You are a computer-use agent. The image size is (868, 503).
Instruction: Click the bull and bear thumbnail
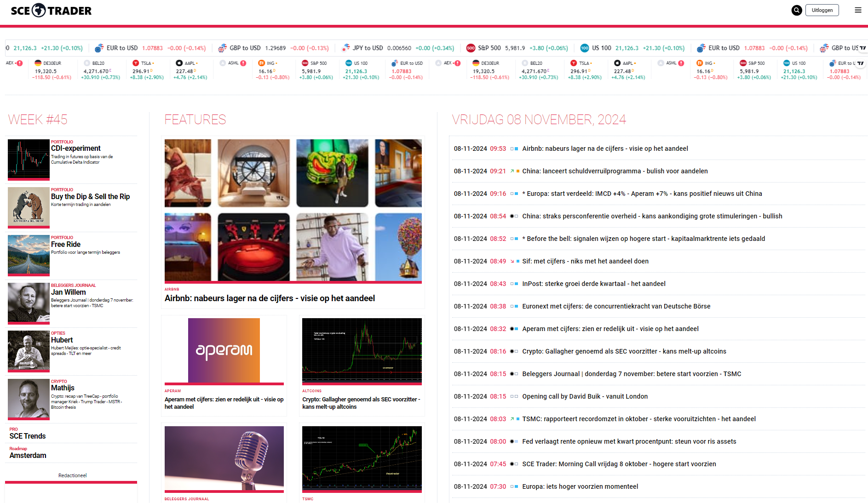click(29, 207)
